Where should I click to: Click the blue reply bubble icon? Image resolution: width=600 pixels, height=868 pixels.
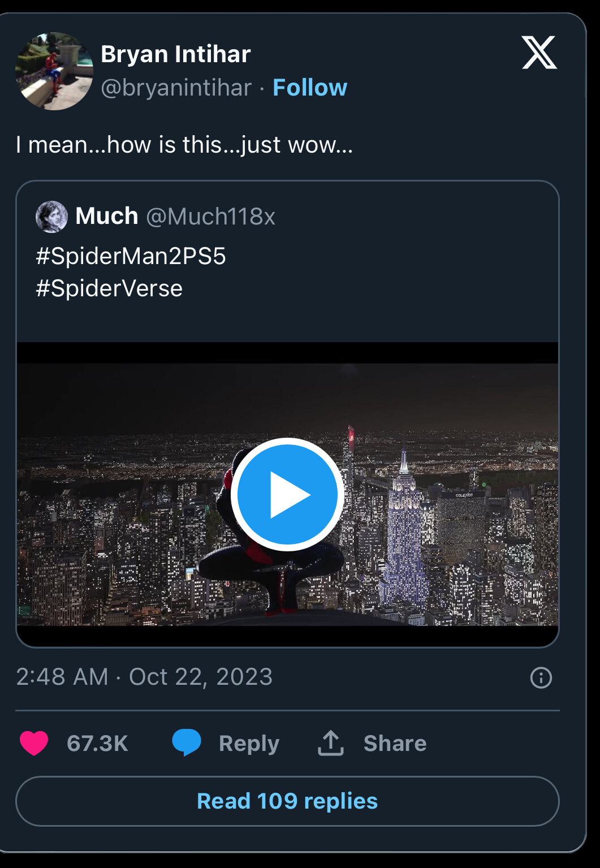[x=187, y=742]
